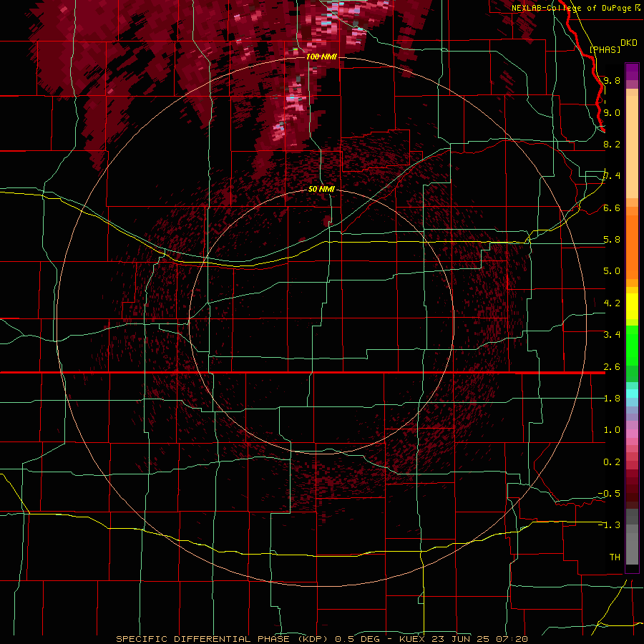Click the 2.6 value on the color scale
Screen dimensions: 644x644
[x=612, y=367]
